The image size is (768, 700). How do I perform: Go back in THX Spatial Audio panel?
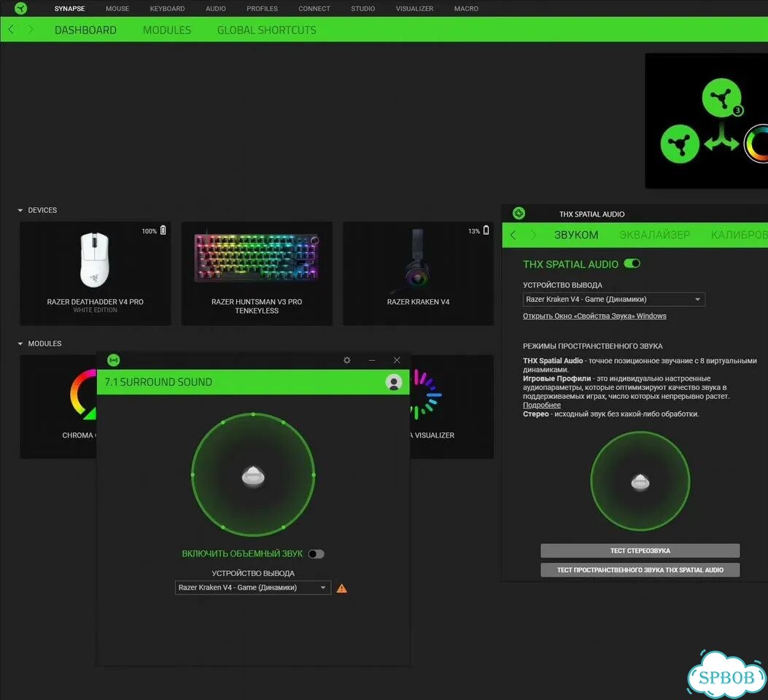click(x=513, y=235)
